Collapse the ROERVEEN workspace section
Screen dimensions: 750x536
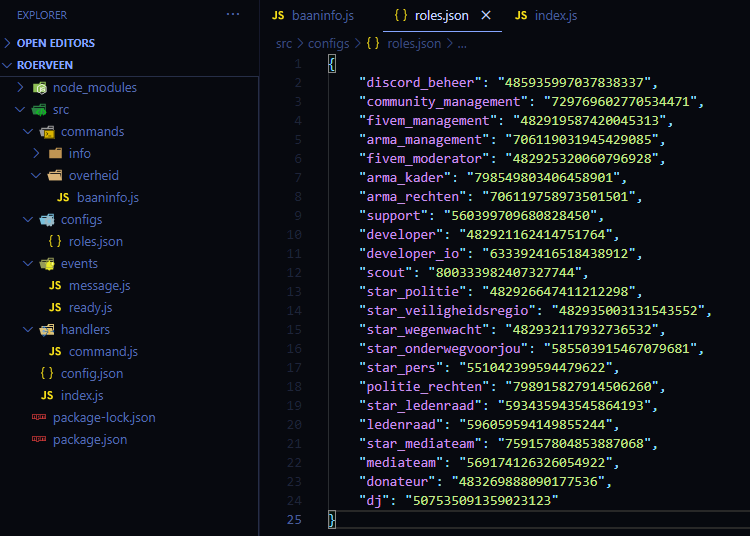point(9,65)
